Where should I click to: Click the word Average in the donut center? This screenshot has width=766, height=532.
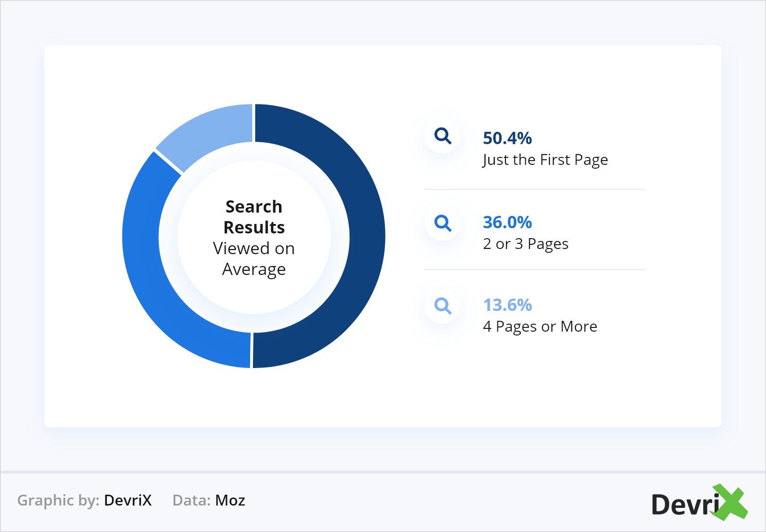pos(254,269)
